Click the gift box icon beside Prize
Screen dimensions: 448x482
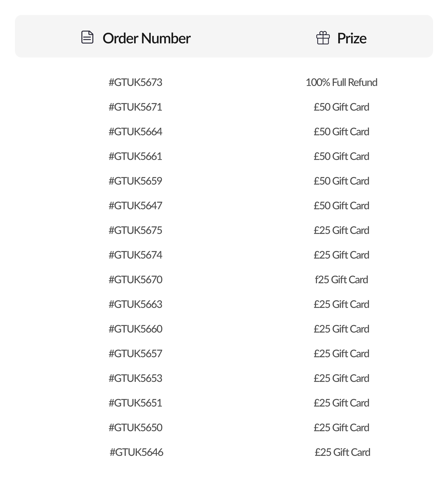tap(323, 38)
